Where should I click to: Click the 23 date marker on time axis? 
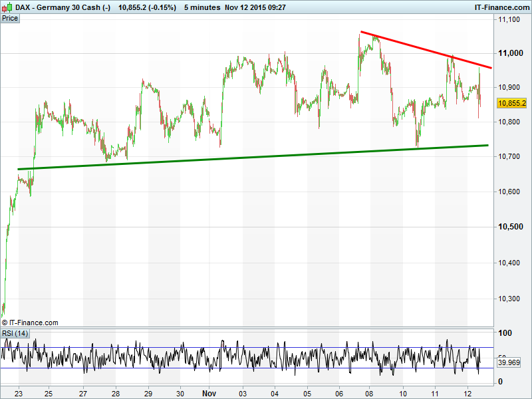point(18,392)
